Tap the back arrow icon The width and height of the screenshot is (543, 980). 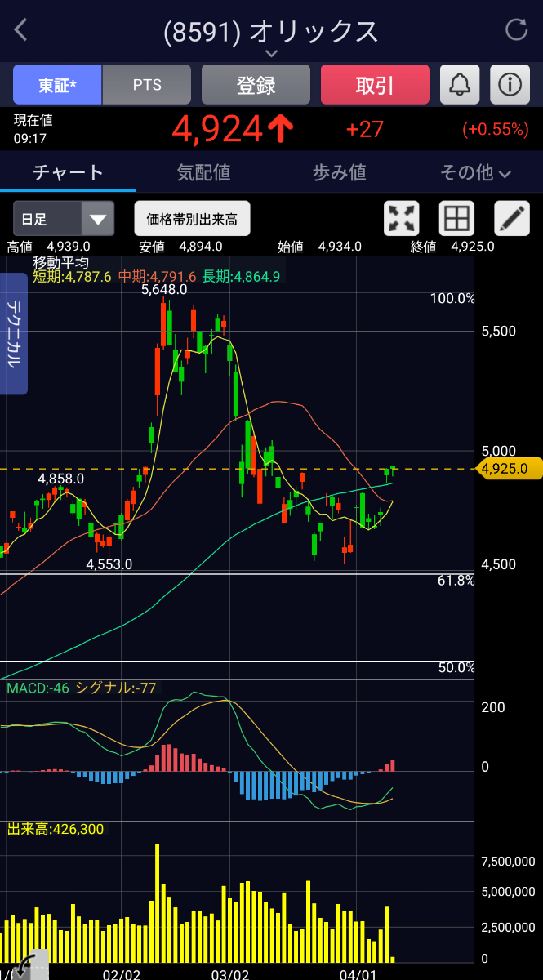(21, 30)
